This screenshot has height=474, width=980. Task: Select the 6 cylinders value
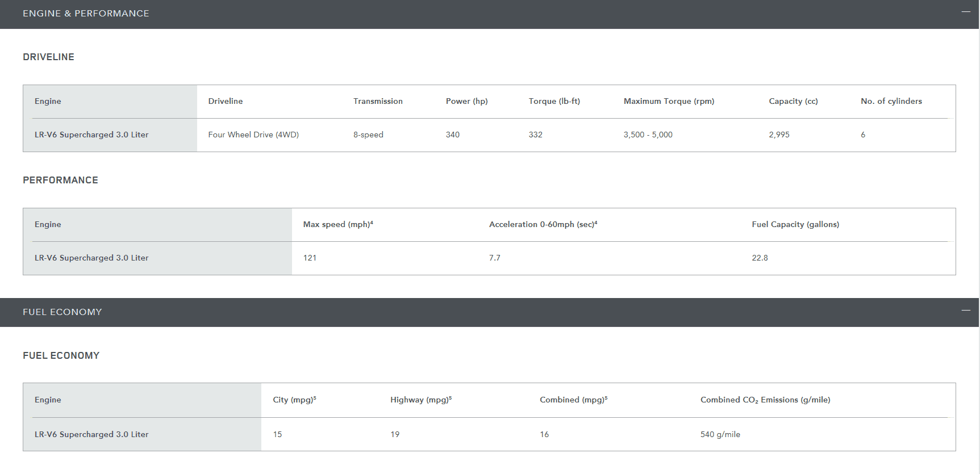[863, 135]
